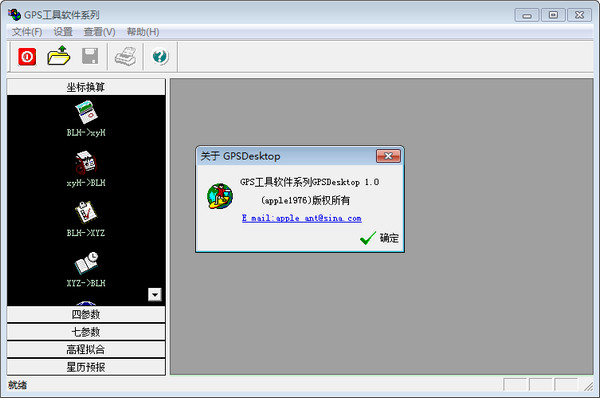This screenshot has height=398, width=600.
Task: Click the resize grip at status bar corner
Action: click(x=589, y=387)
